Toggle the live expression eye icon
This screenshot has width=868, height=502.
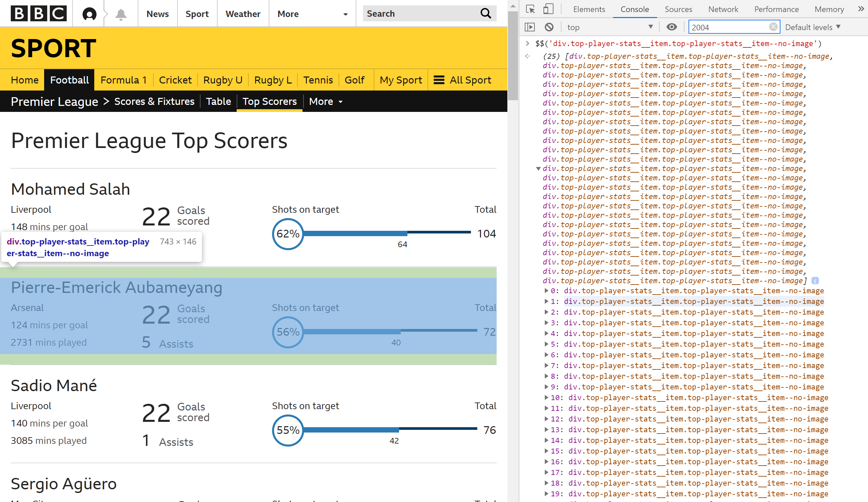671,27
